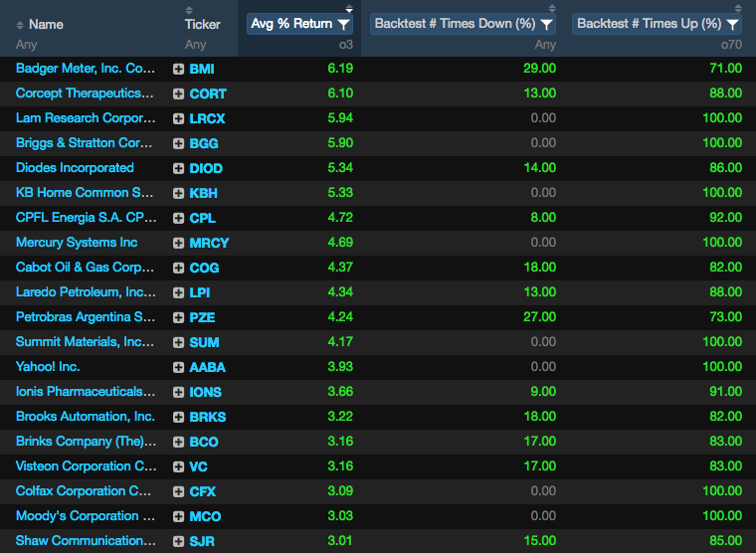Click the Ticker column header label
The width and height of the screenshot is (756, 553).
click(x=203, y=25)
